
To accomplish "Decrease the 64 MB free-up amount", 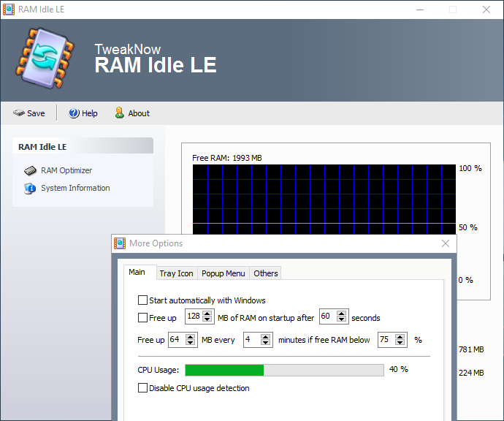I will pos(191,343).
